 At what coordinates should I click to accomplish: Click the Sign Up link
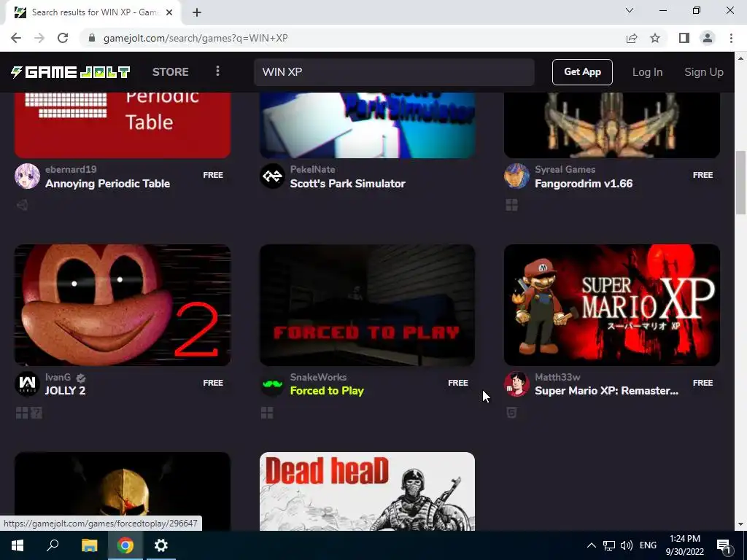(x=704, y=72)
